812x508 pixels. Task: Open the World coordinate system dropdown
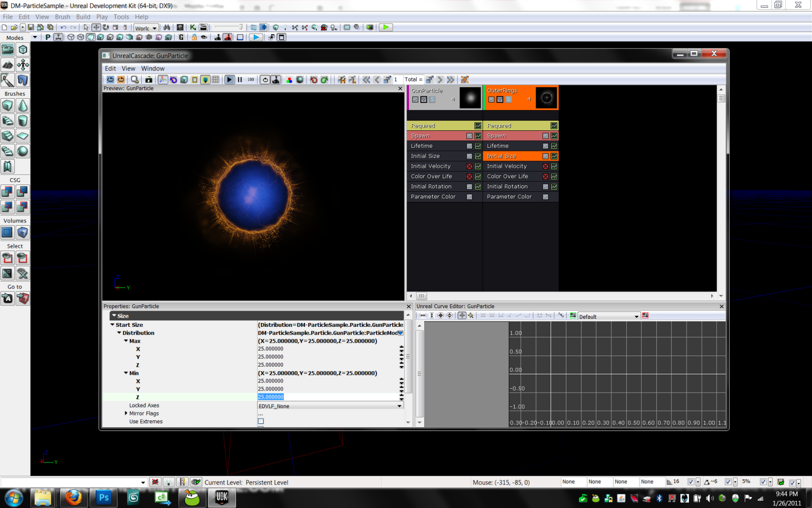[146, 28]
